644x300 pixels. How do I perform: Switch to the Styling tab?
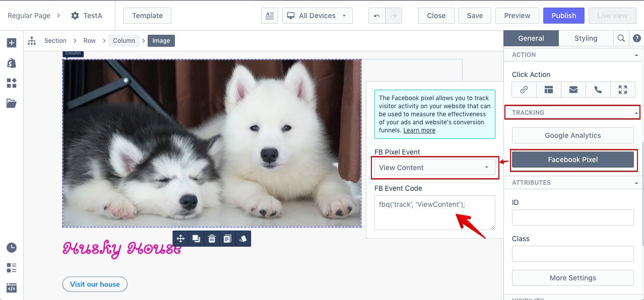click(586, 38)
